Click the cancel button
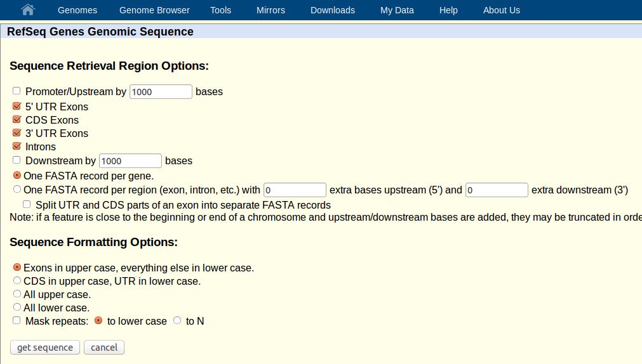 pos(104,348)
